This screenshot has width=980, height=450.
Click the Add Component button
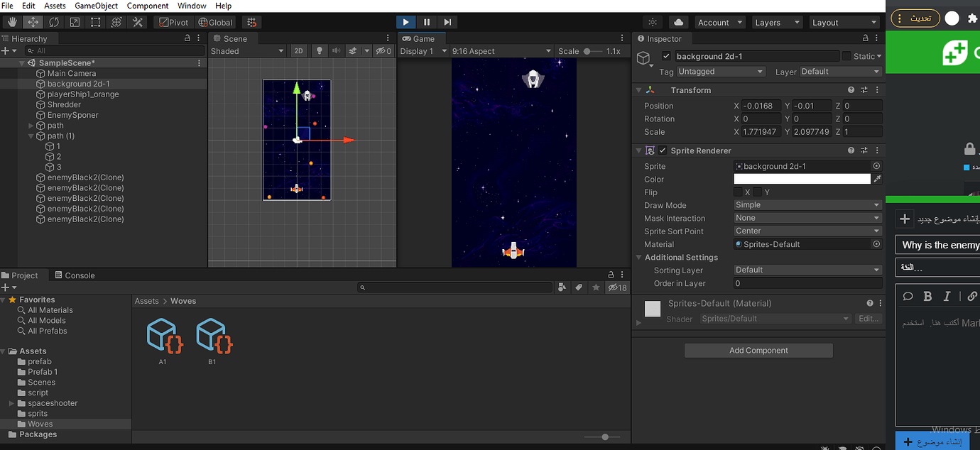click(x=758, y=351)
